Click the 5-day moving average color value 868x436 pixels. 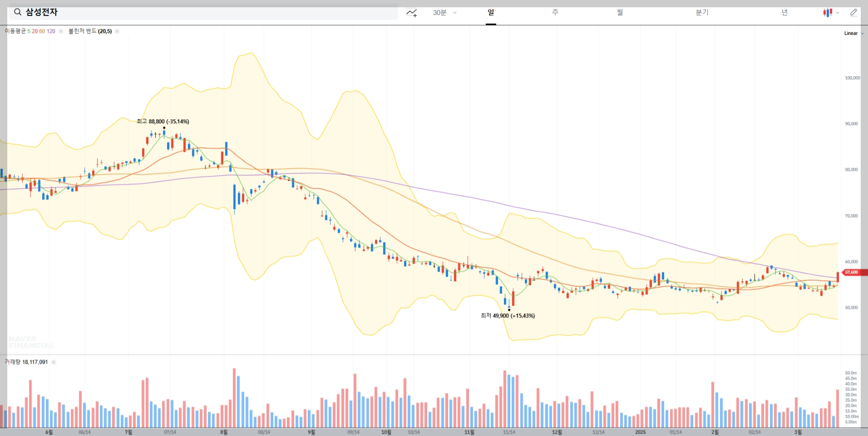click(x=29, y=31)
